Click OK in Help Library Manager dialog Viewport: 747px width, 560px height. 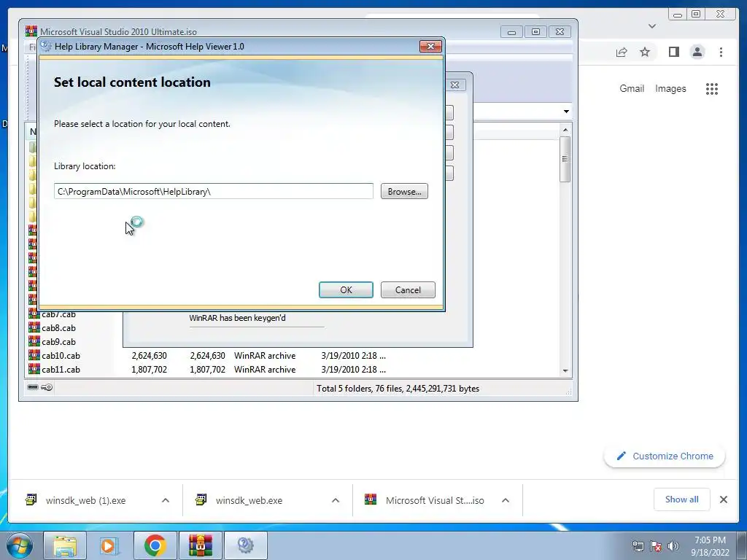pos(346,290)
